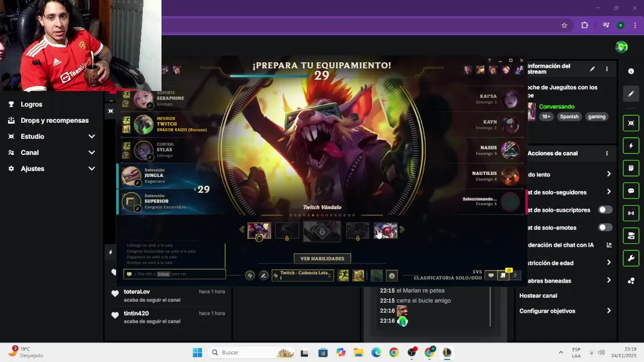Click the lightning quick actions toolbar icon
This screenshot has height=362, width=644.
click(x=631, y=146)
